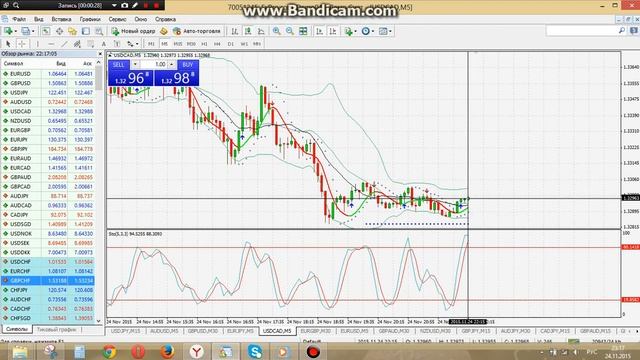Toggle the Market Watch window icon

tap(46, 31)
